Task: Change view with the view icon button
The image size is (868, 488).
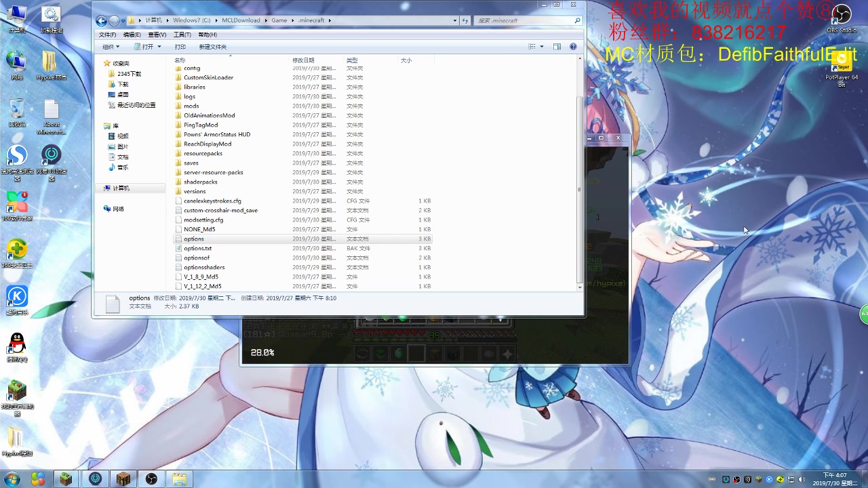Action: click(532, 47)
